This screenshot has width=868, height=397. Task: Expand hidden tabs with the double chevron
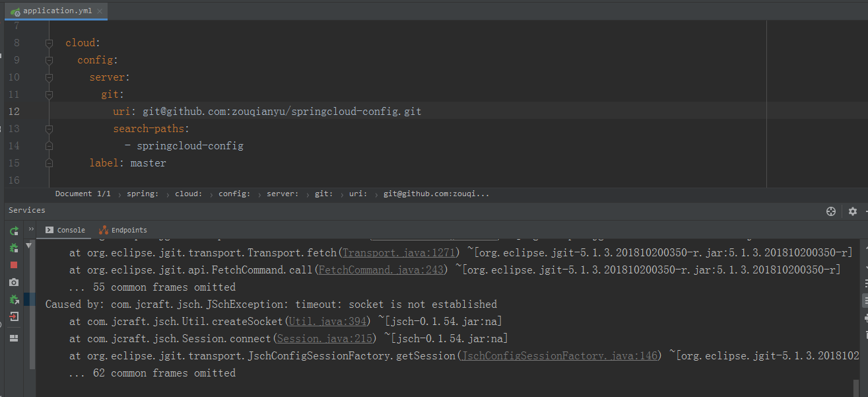[30, 229]
